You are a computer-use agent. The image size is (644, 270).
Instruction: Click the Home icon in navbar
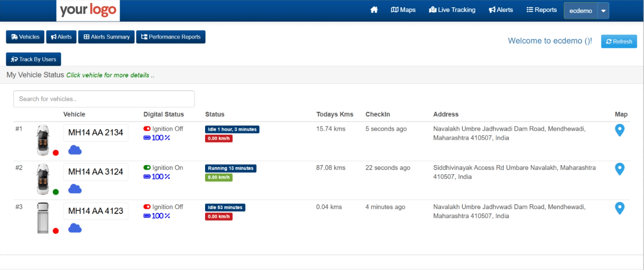pos(374,10)
